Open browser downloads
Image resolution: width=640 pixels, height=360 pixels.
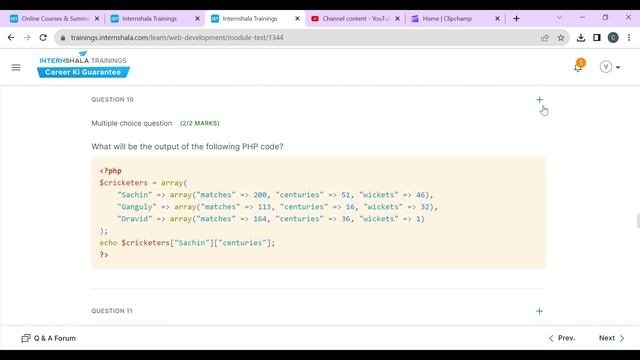pos(581,38)
